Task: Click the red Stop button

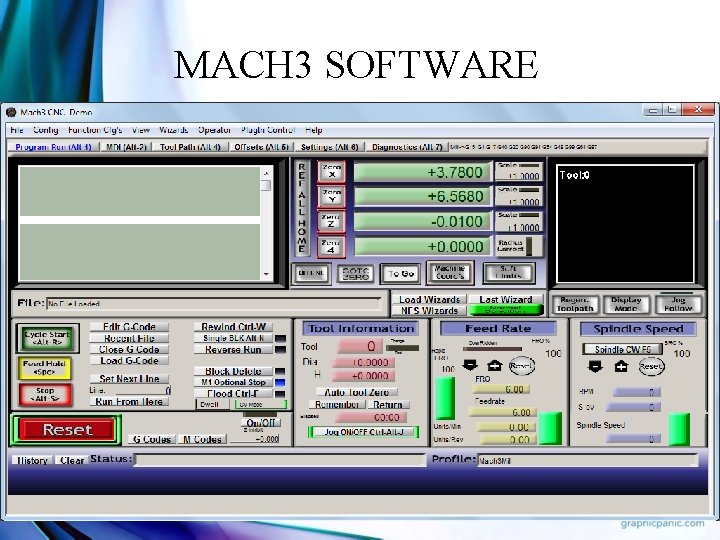Action: [x=45, y=394]
